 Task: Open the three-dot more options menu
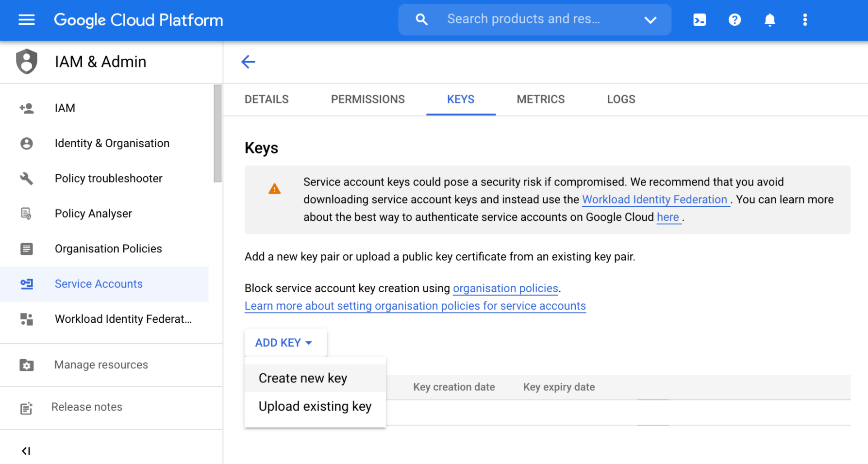pyautogui.click(x=805, y=20)
